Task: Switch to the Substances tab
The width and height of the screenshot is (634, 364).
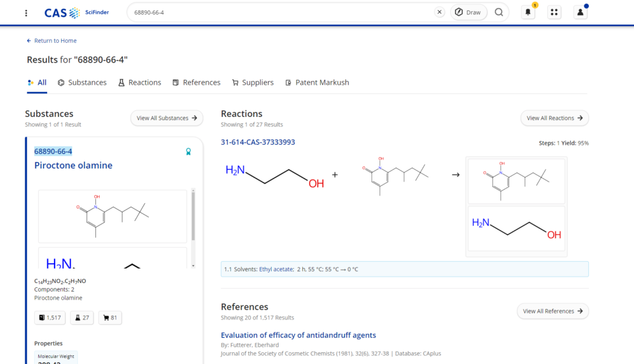Action: click(x=82, y=82)
